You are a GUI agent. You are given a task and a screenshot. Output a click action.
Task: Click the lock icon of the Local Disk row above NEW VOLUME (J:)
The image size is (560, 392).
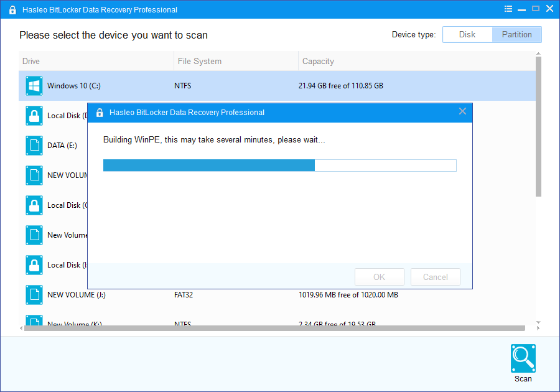pyautogui.click(x=34, y=265)
